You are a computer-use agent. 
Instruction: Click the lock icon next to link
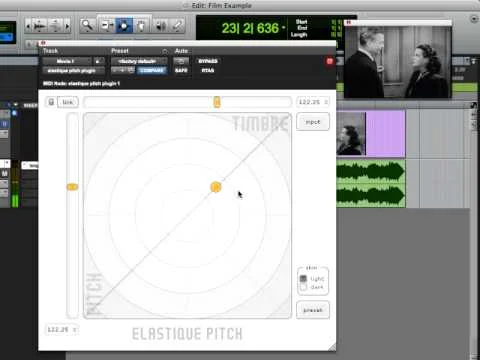click(51, 102)
